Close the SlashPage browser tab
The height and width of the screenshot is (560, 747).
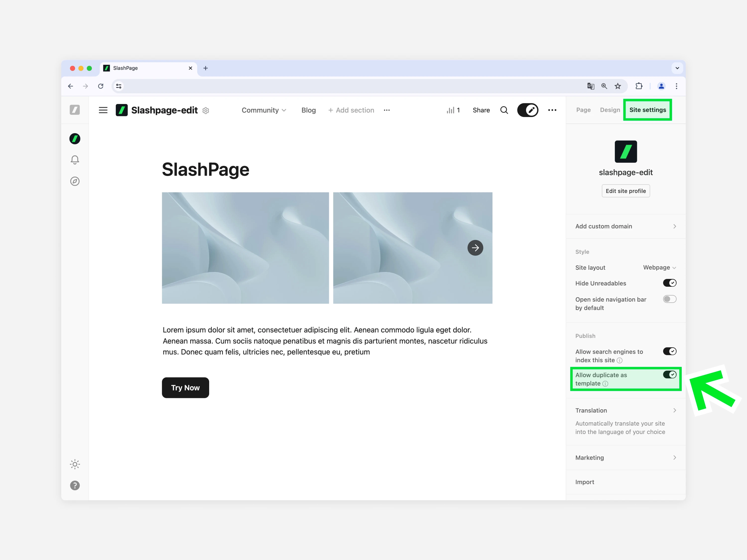tap(190, 68)
